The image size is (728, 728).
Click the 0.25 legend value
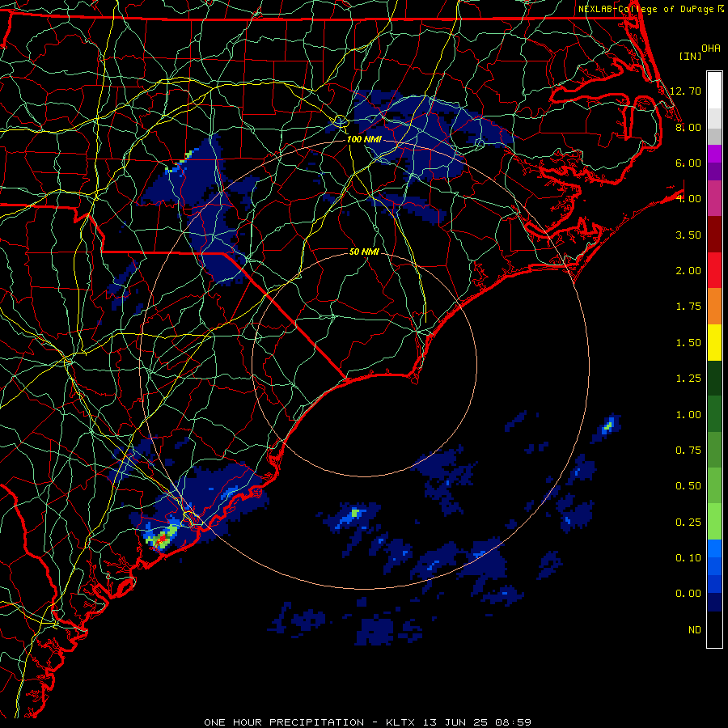[x=688, y=523]
